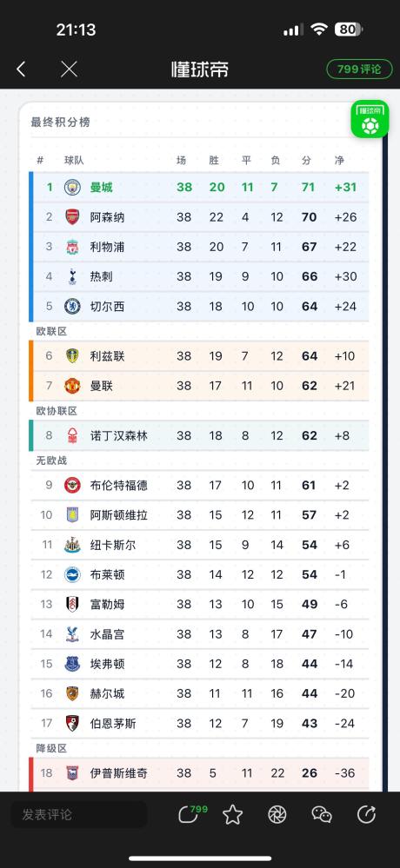400x868 pixels.
Task: Tap the star favorite icon
Action: [x=233, y=814]
